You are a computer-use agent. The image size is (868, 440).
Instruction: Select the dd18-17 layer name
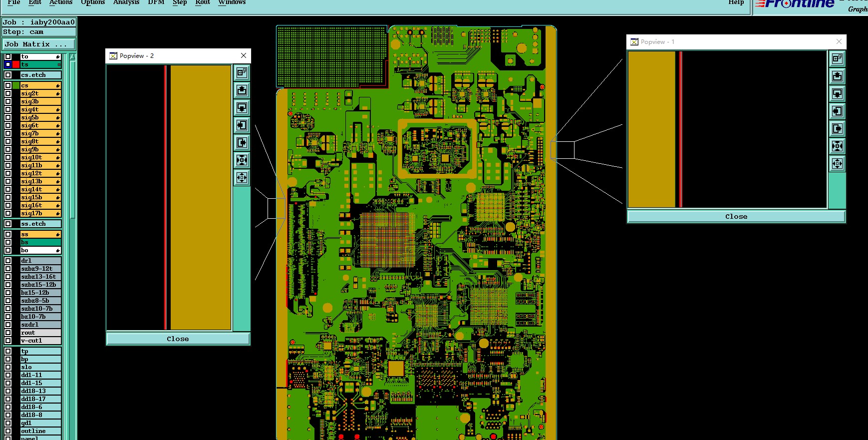41,399
